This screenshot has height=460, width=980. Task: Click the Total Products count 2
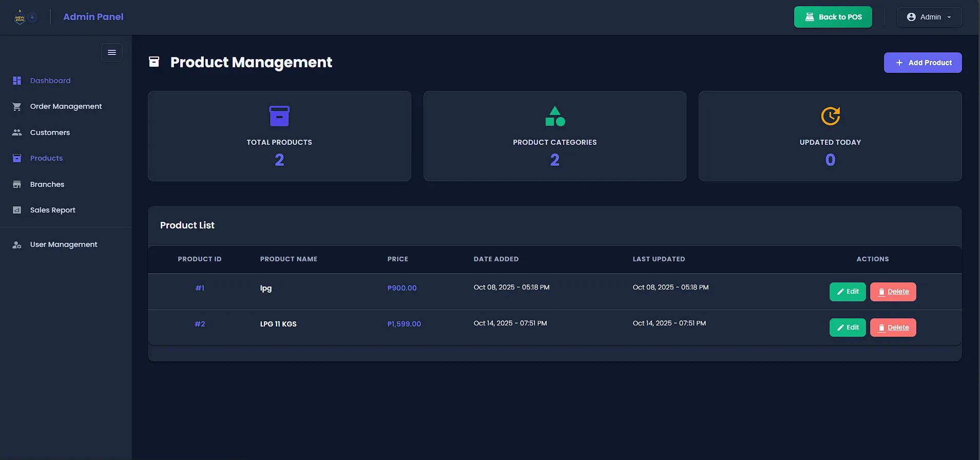coord(279,160)
